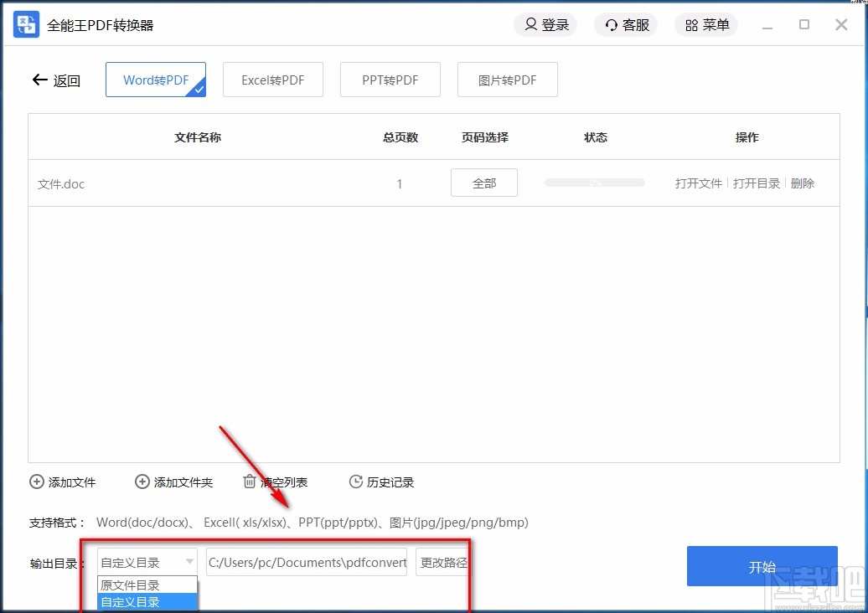Screen dimensions: 868x613
Task: Start conversion with the 开始 button
Action: [762, 566]
